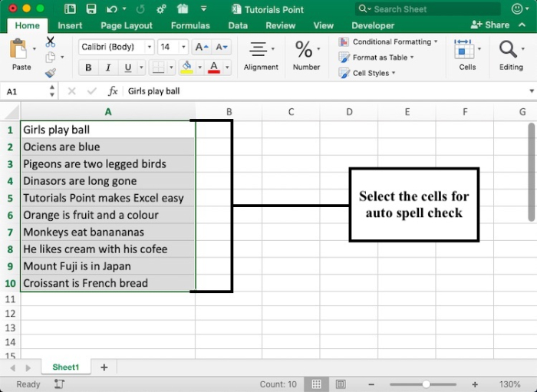Switch to the Formulas ribbon tab

(x=190, y=25)
